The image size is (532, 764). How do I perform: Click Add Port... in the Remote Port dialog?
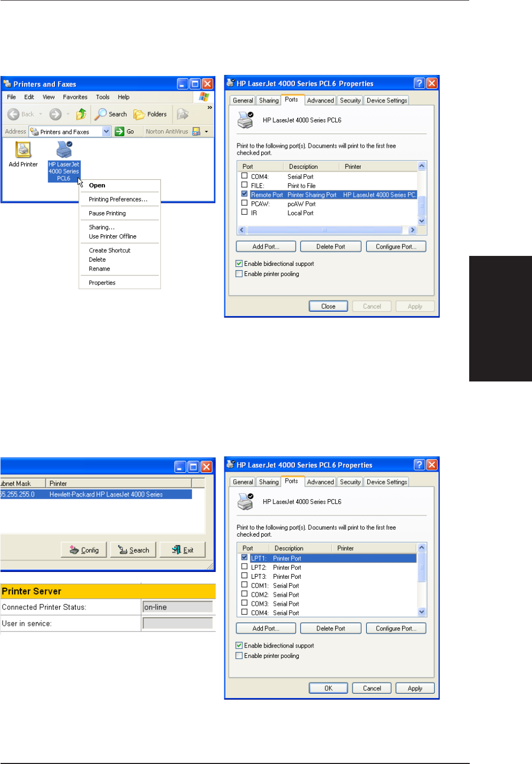266,246
